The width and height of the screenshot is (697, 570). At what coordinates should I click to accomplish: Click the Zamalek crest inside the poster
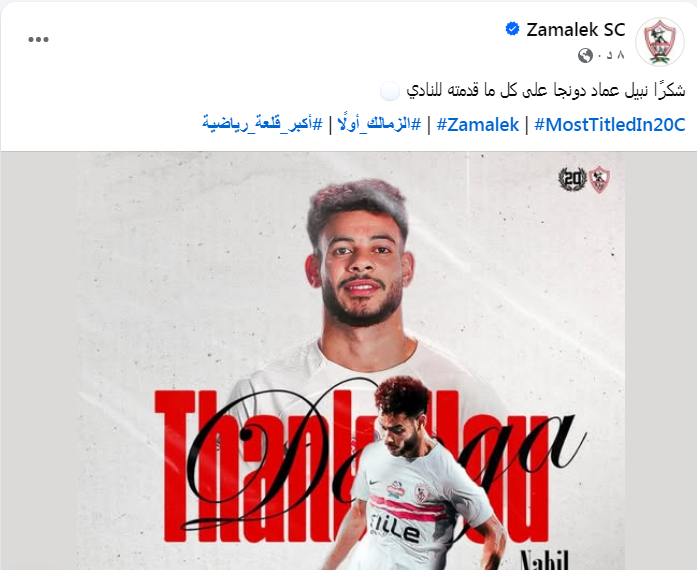[599, 179]
